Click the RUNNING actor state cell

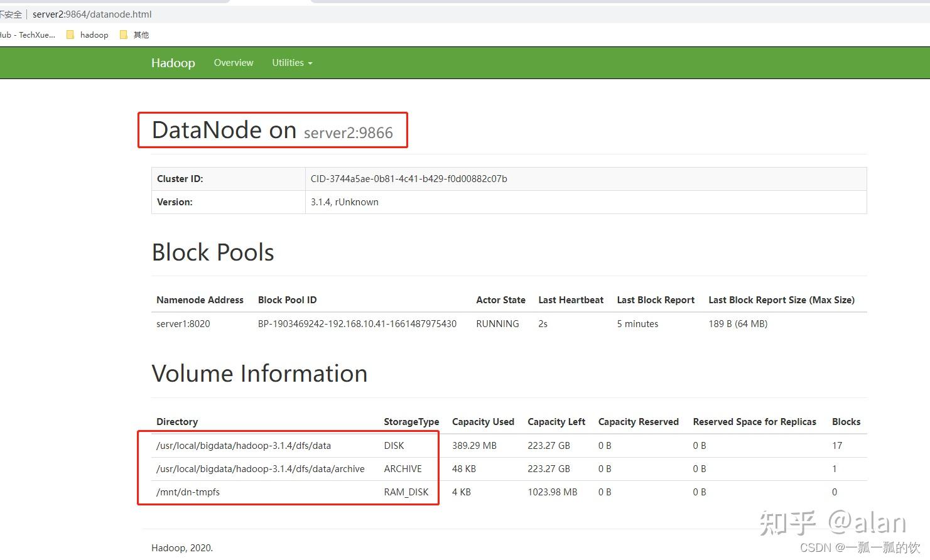497,324
